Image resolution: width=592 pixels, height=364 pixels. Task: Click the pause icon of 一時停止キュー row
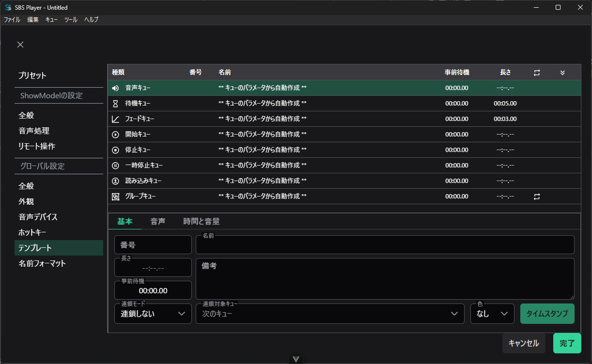point(115,166)
